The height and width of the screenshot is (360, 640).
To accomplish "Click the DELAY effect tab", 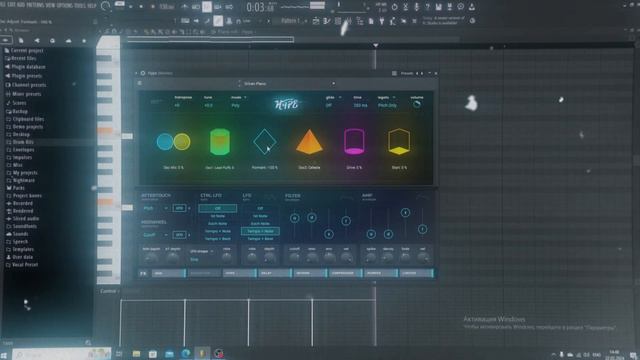I will pyautogui.click(x=275, y=273).
